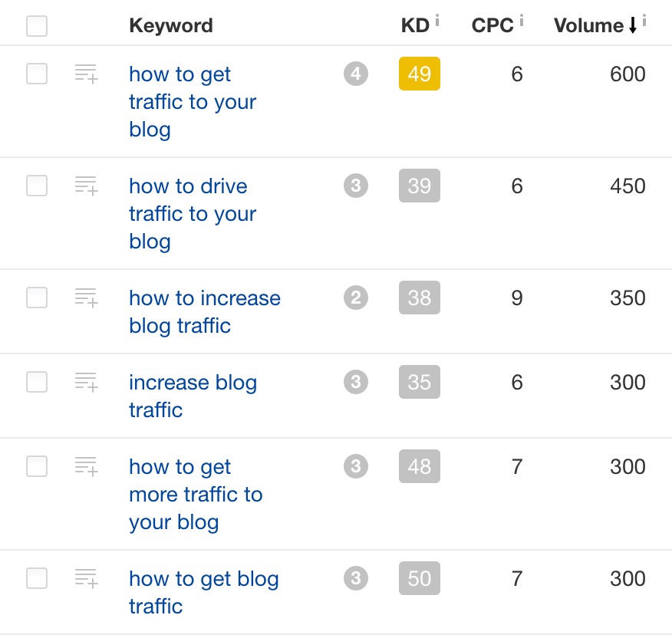Screen dimensions: 672x638
Task: Sort by the KD column header
Action: coord(415,26)
